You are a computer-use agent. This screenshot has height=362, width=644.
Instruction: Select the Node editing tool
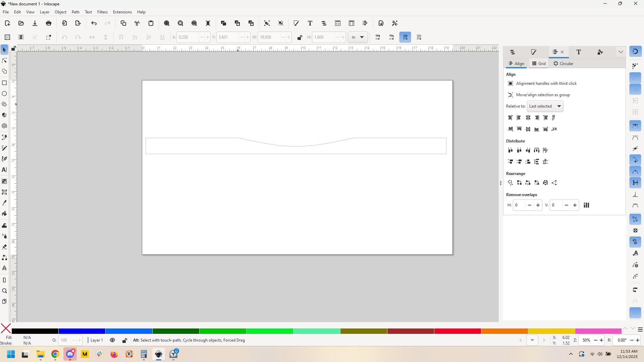click(x=4, y=61)
